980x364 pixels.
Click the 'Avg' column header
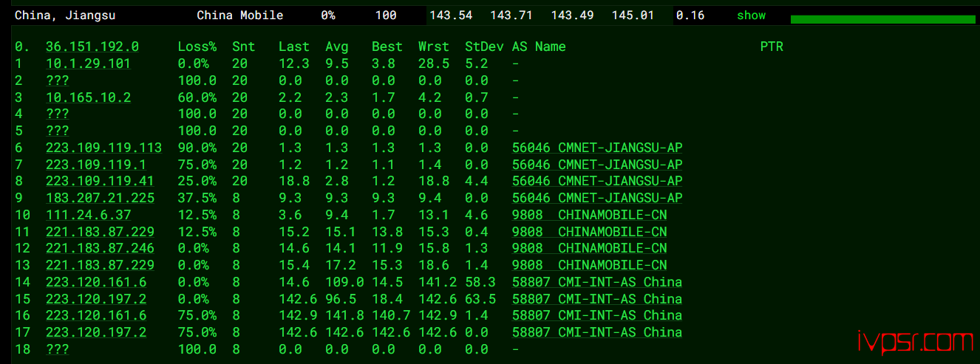(337, 47)
